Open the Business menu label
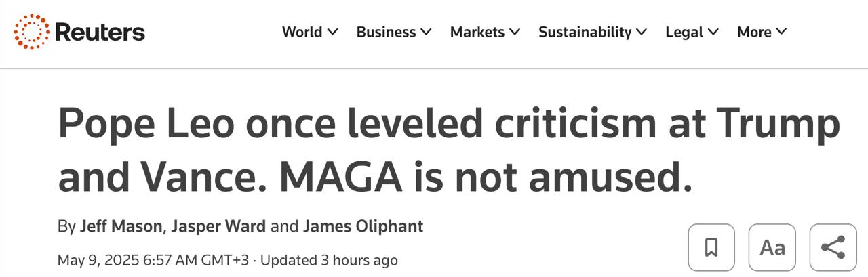Viewport: 868px width, 277px height. 386,32
